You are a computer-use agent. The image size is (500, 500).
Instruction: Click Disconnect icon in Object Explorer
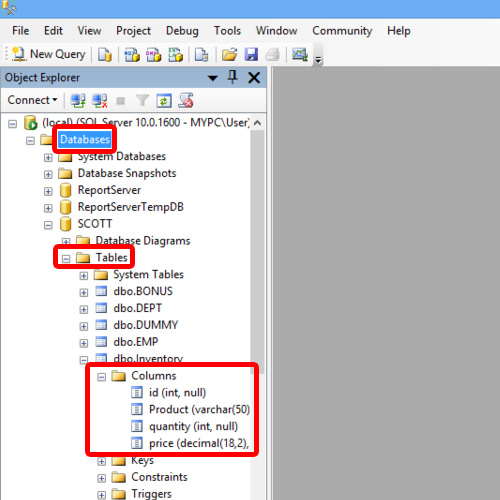tap(100, 100)
